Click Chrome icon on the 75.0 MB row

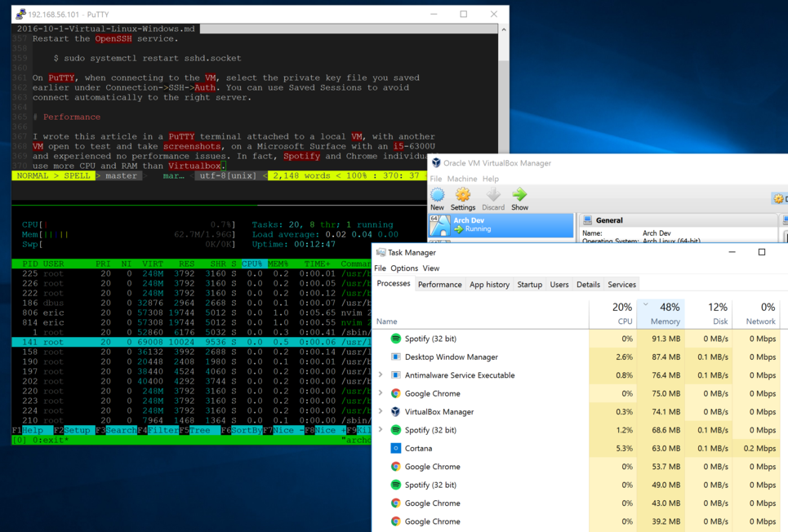(x=396, y=393)
